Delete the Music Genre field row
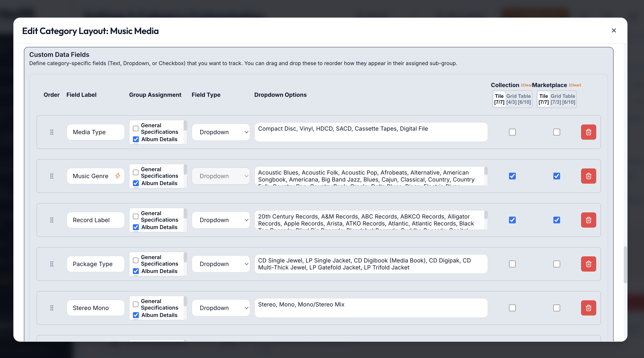644x358 pixels. click(588, 176)
